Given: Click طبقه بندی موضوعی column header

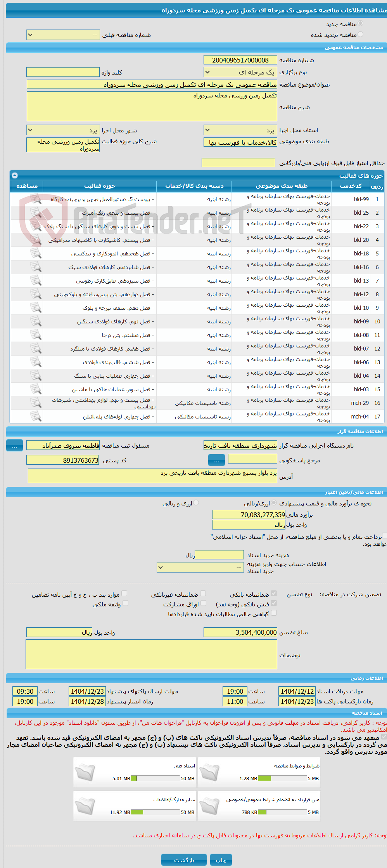Looking at the screenshot, I should pyautogui.click(x=282, y=186).
